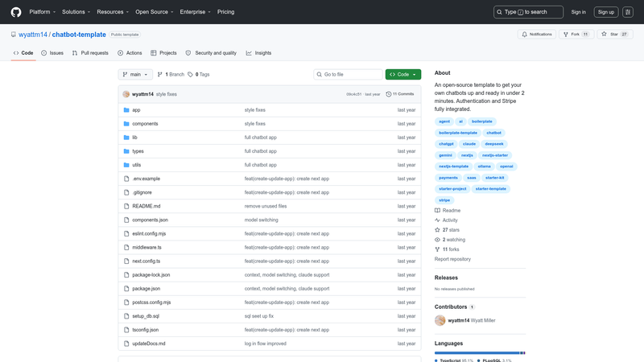
Task: Click the fork icon beside 11 forks
Action: pos(437,249)
